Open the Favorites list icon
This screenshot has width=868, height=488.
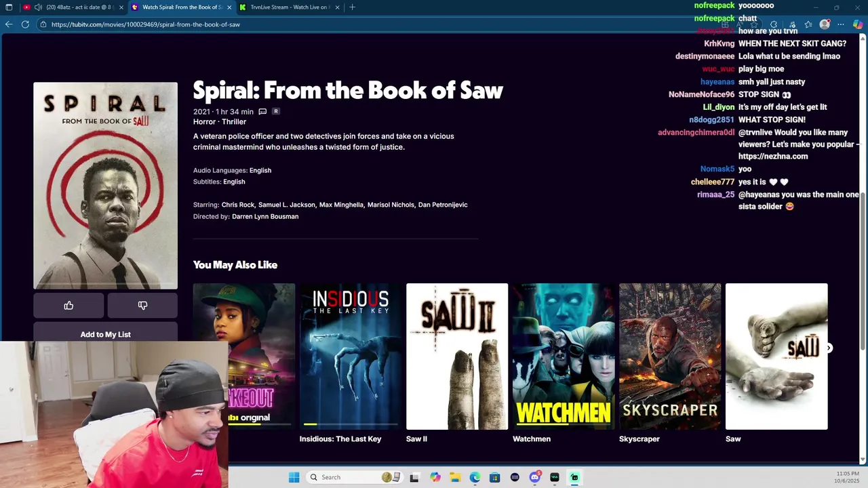tap(808, 24)
